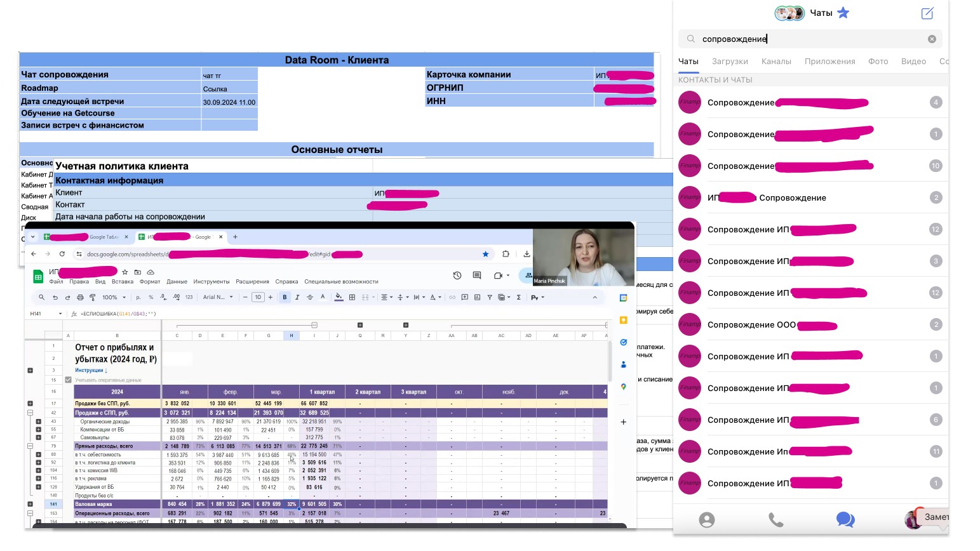Open the Файл menu
Image resolution: width=980 pixels, height=551 pixels.
56,282
